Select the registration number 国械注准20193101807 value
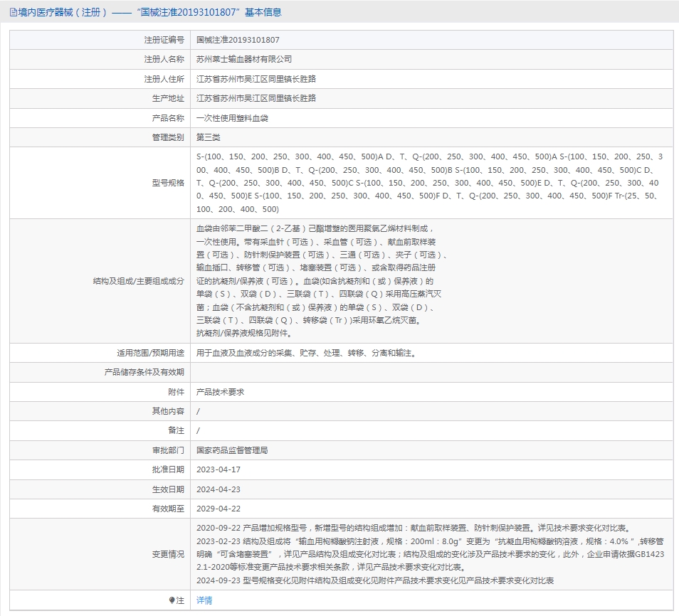The height and width of the screenshot is (616, 679). pos(238,40)
